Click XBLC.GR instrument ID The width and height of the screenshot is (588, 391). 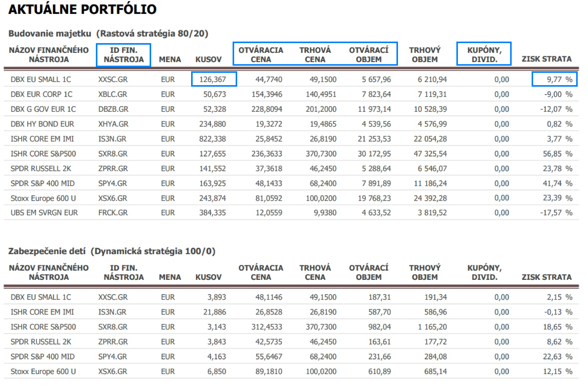click(113, 94)
